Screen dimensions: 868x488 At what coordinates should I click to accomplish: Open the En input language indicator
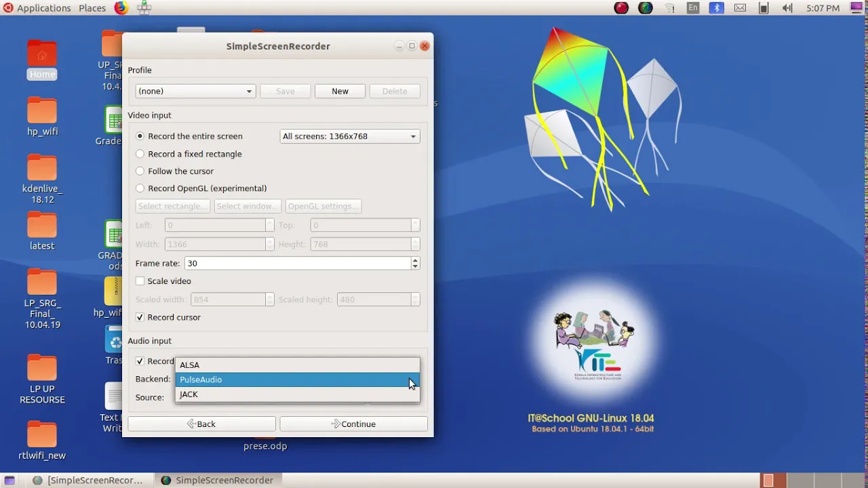tap(692, 8)
